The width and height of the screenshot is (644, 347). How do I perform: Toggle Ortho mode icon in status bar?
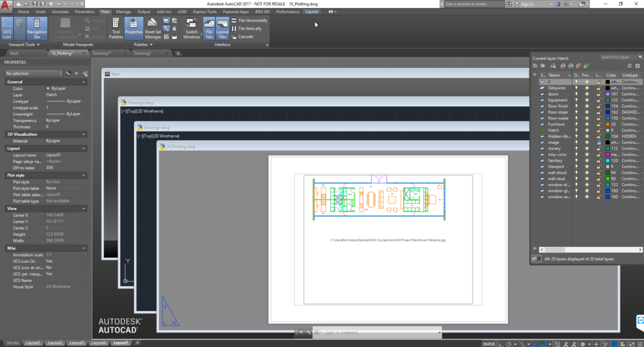(x=501, y=344)
